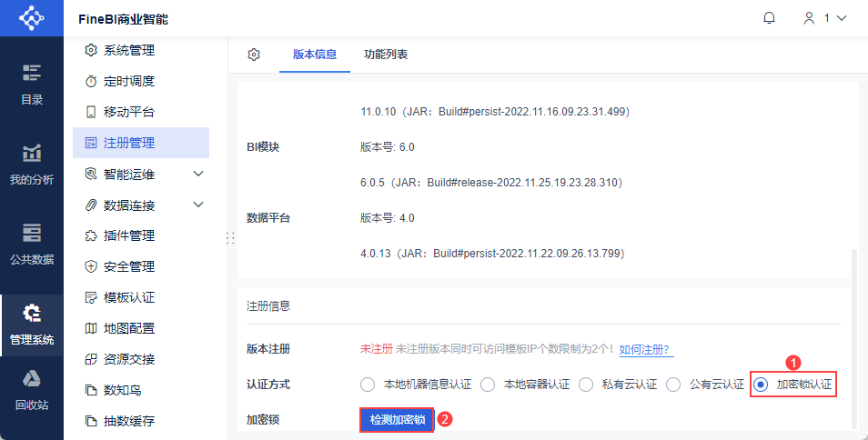868x440 pixels.
Task: Click the panel resize grip handle
Action: (x=230, y=238)
